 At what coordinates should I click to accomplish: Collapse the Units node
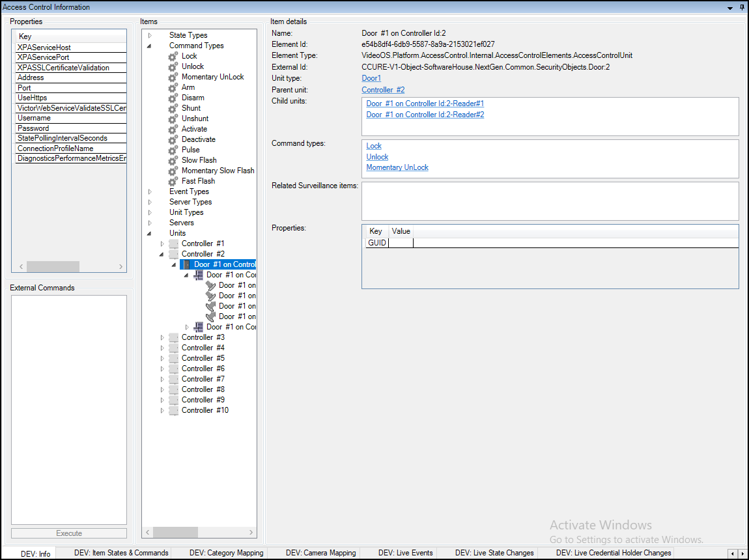150,234
